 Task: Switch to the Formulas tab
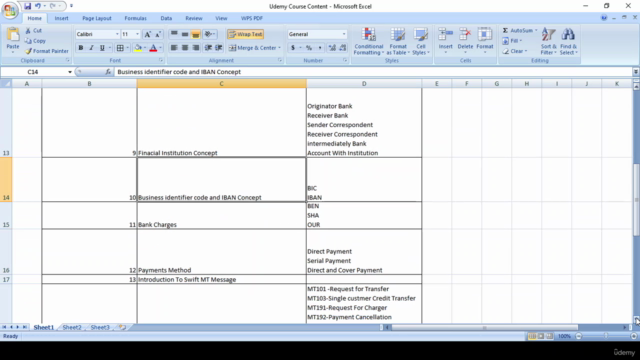click(136, 18)
